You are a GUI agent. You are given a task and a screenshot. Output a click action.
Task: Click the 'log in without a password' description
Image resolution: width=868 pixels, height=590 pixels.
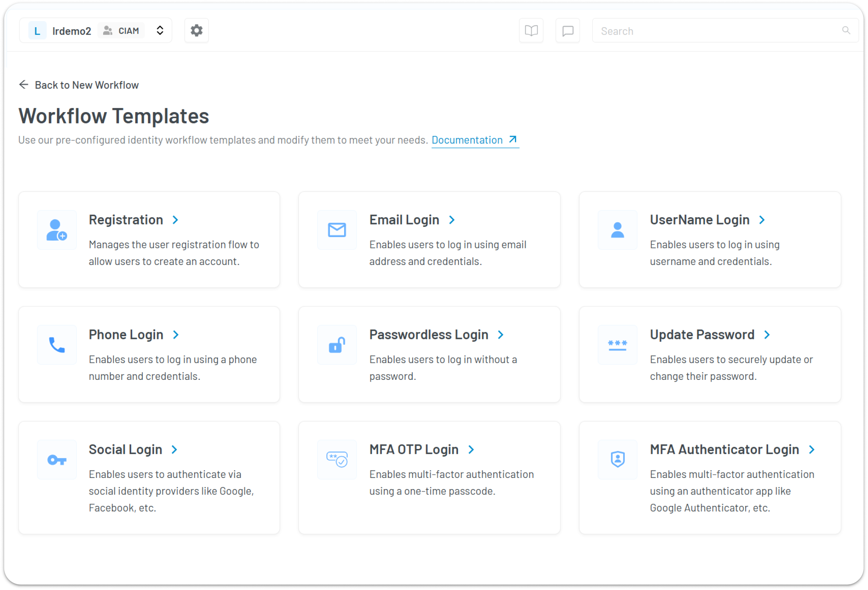point(443,368)
